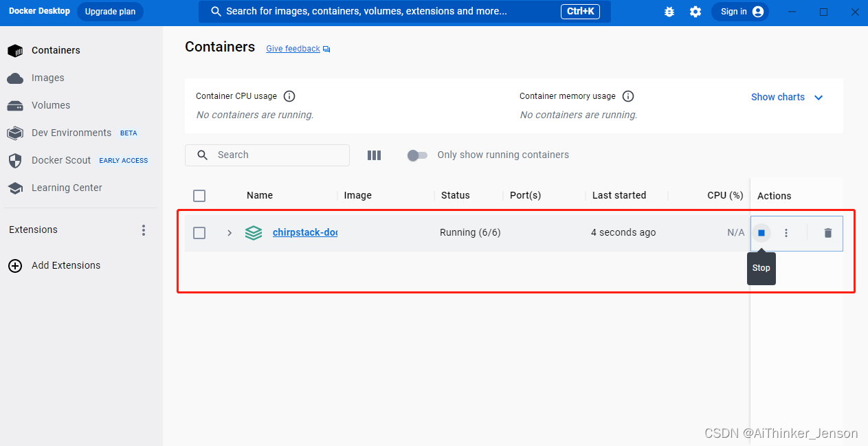The image size is (868, 446).
Task: Click the Upgrade plan button
Action: [110, 12]
